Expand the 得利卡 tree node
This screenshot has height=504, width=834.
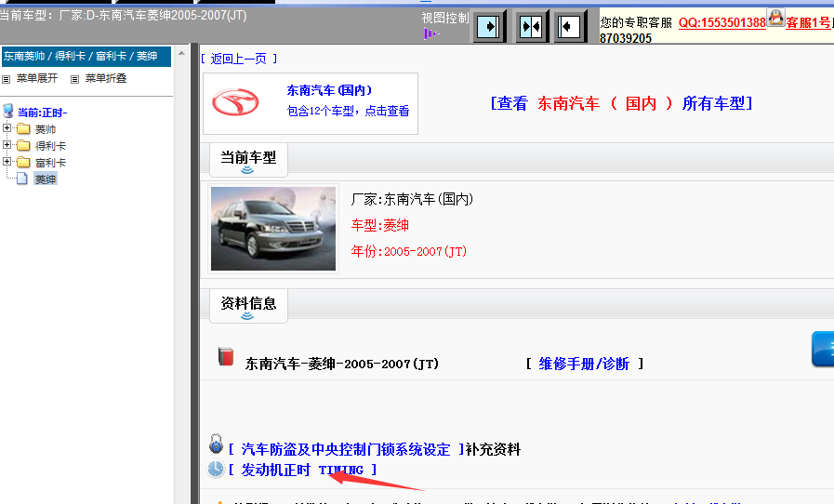click(x=7, y=145)
